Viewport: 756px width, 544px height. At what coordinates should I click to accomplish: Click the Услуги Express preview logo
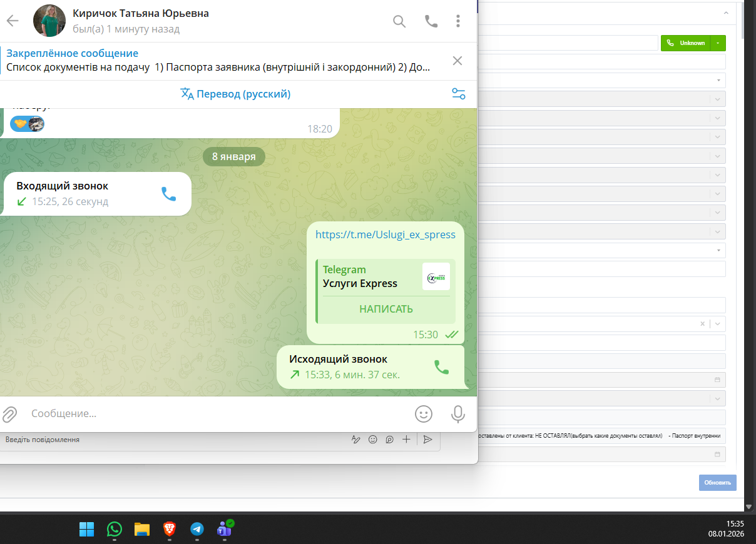(x=436, y=276)
